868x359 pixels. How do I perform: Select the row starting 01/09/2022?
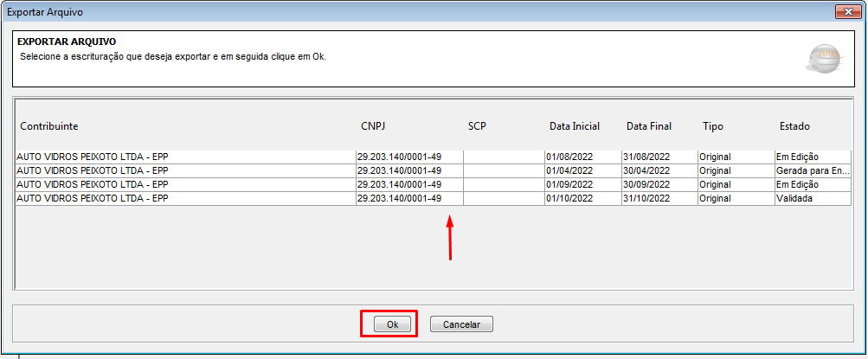point(433,184)
